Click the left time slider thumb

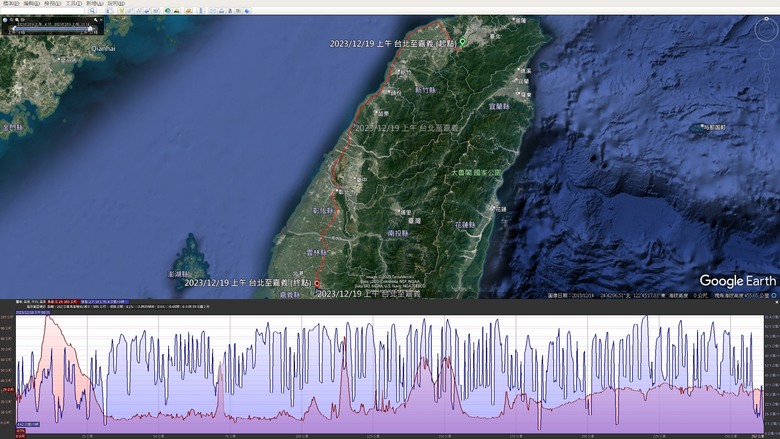click(14, 28)
